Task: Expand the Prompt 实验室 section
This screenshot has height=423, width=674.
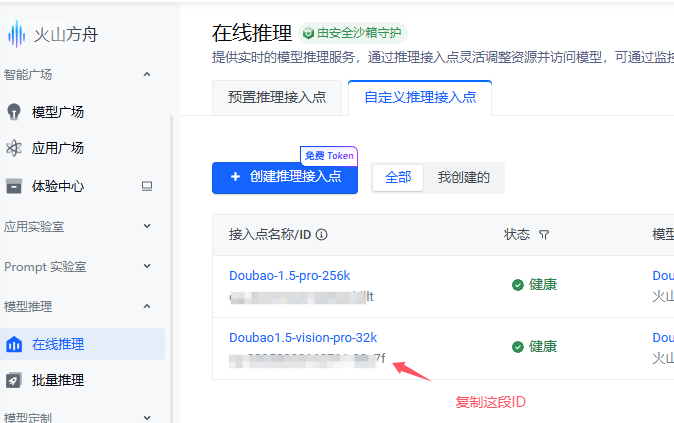Action: point(147,267)
